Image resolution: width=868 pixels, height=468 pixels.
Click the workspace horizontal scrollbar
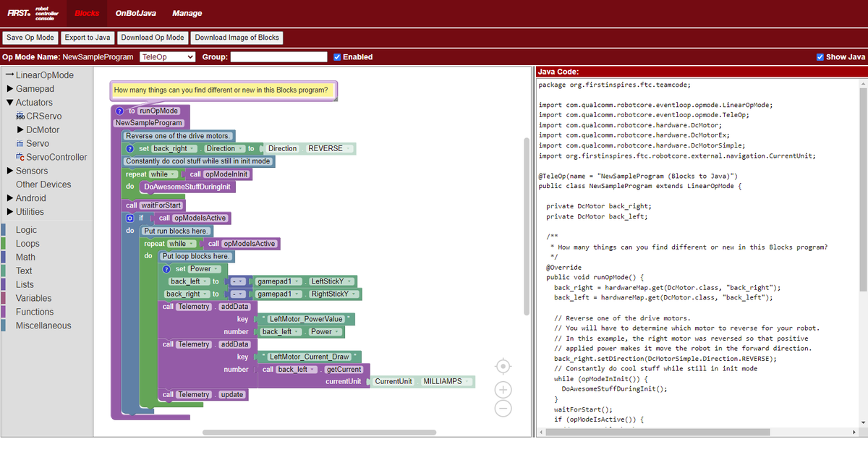tap(320, 433)
